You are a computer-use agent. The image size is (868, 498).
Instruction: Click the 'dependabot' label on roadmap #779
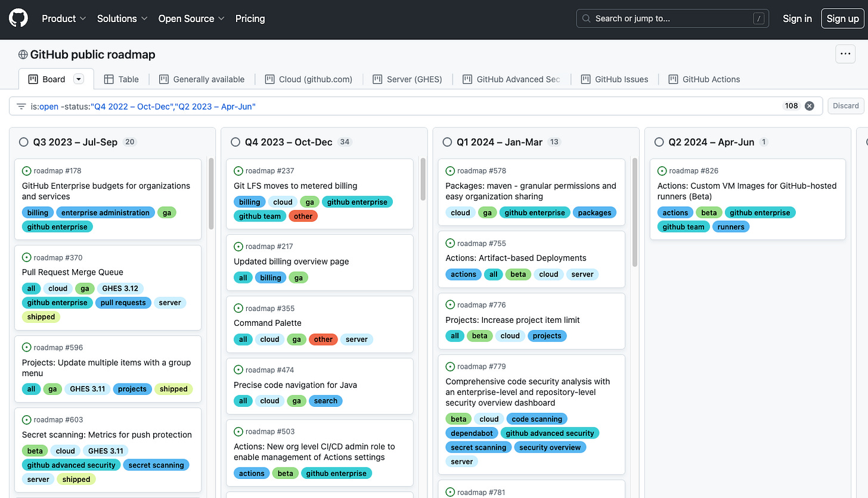click(471, 433)
